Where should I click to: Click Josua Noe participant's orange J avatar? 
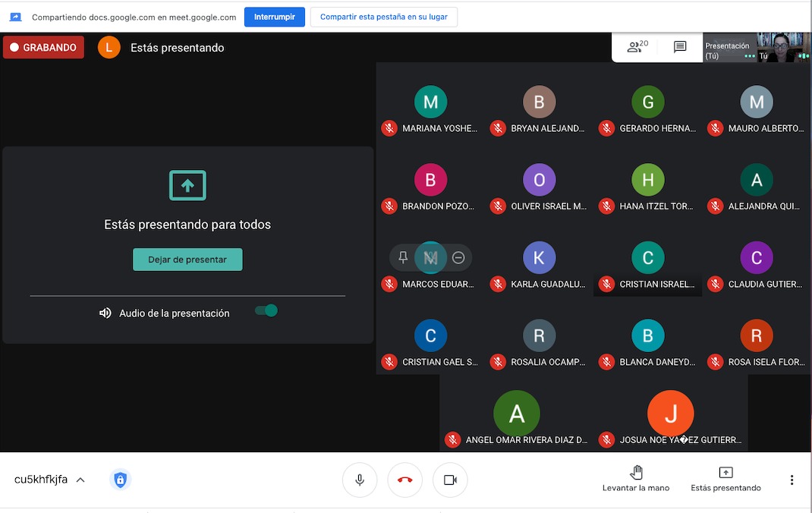(x=670, y=414)
